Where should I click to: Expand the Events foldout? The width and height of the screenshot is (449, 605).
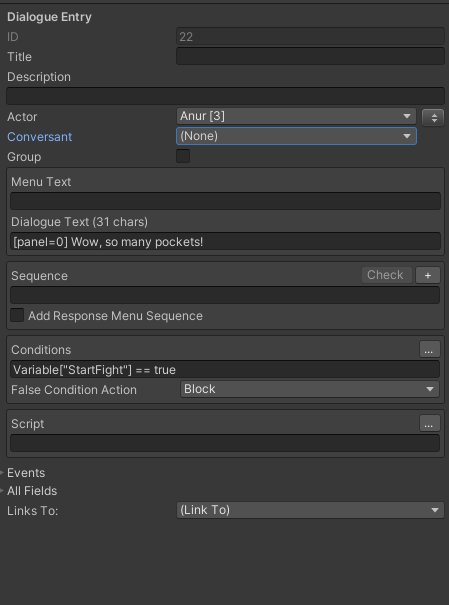(x=26, y=473)
